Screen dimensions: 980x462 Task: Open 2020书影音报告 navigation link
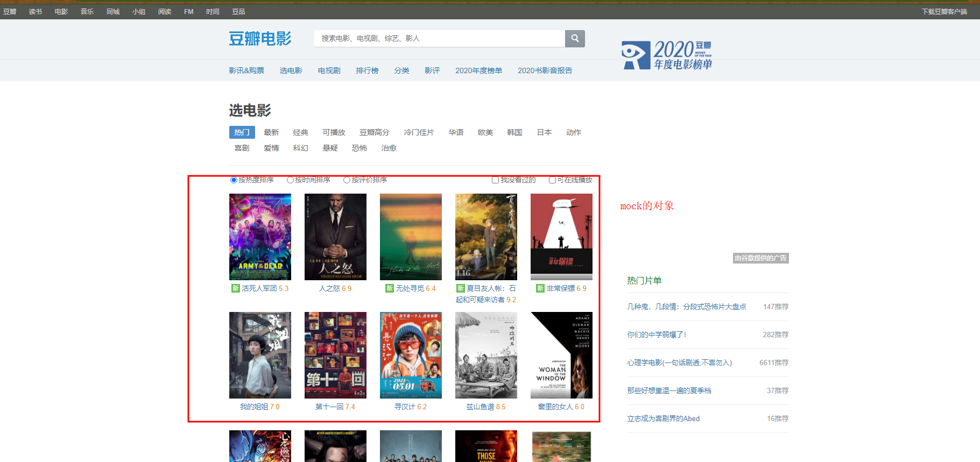coord(545,70)
